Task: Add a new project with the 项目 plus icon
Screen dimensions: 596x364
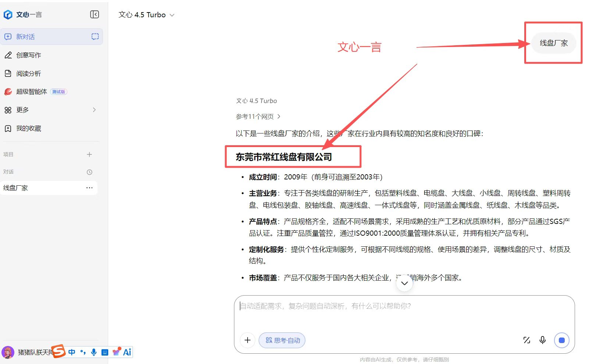Action: click(89, 154)
